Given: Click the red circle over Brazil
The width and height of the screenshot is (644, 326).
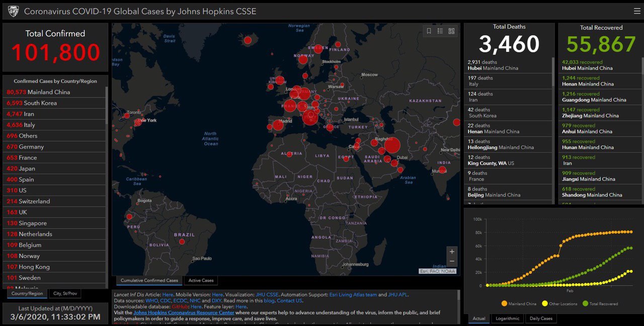Looking at the screenshot, I should 182,242.
